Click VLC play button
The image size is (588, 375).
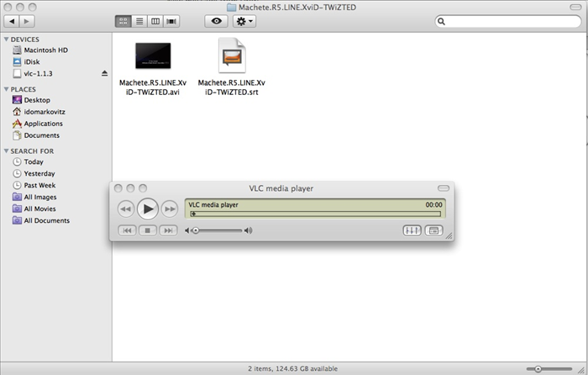tap(148, 209)
